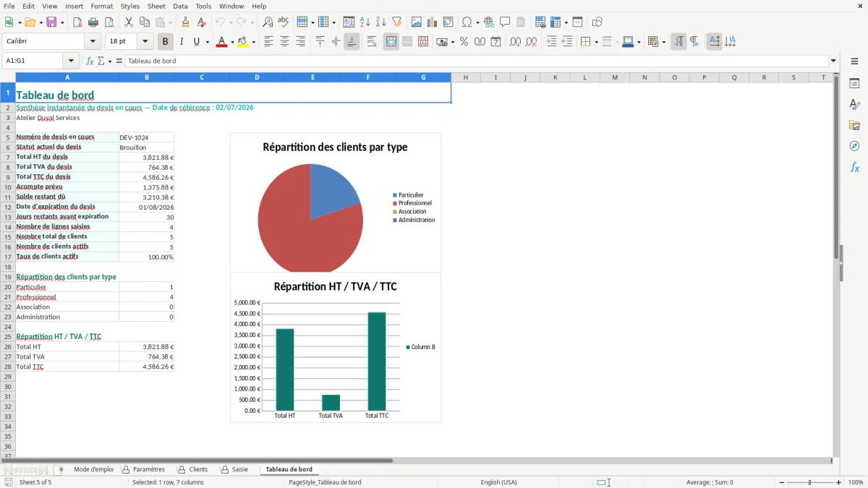Switch to Mode d'emploi sheet tab
This screenshot has height=488, width=868.
(x=93, y=470)
